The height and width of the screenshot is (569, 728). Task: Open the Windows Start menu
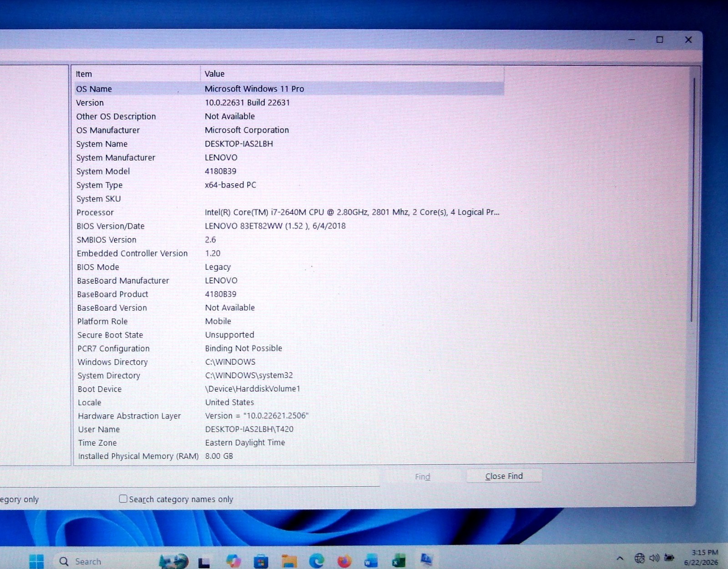[36, 561]
